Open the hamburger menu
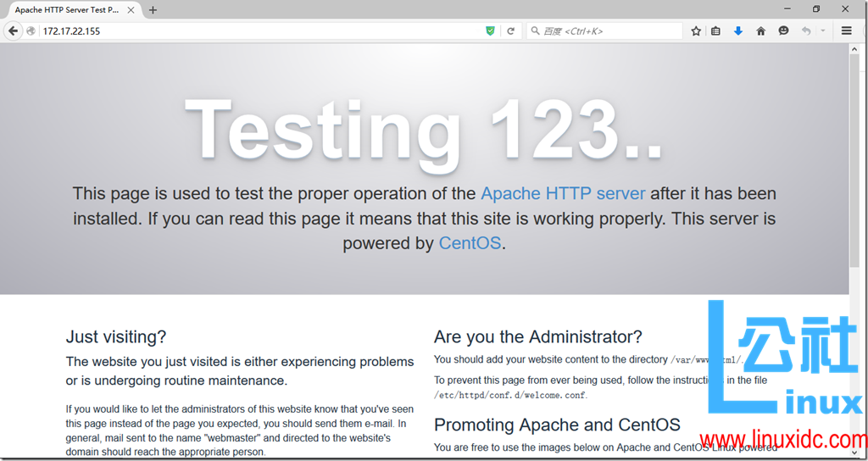 tap(846, 31)
